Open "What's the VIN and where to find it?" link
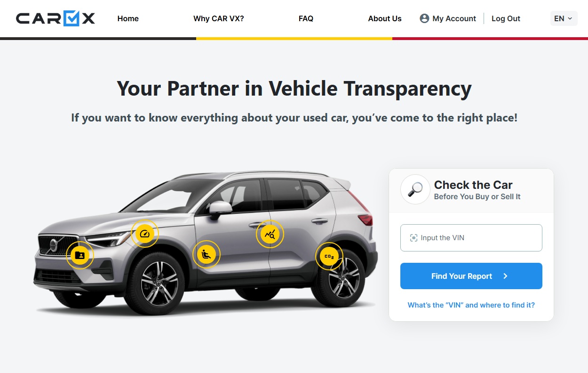This screenshot has height=373, width=588. click(471, 305)
